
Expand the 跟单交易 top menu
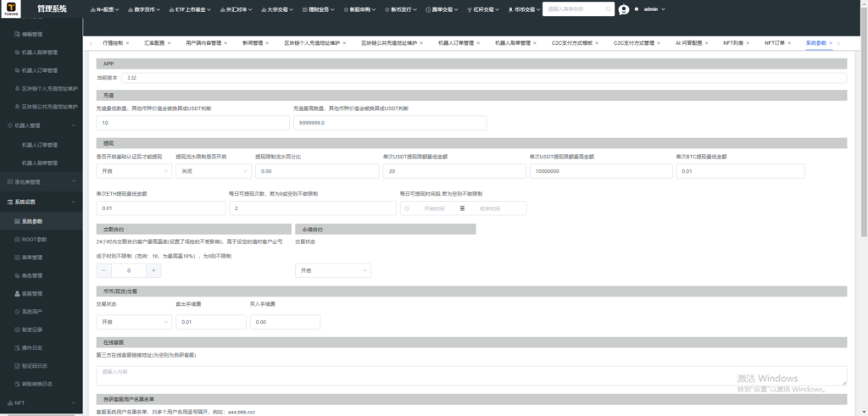coord(442,9)
